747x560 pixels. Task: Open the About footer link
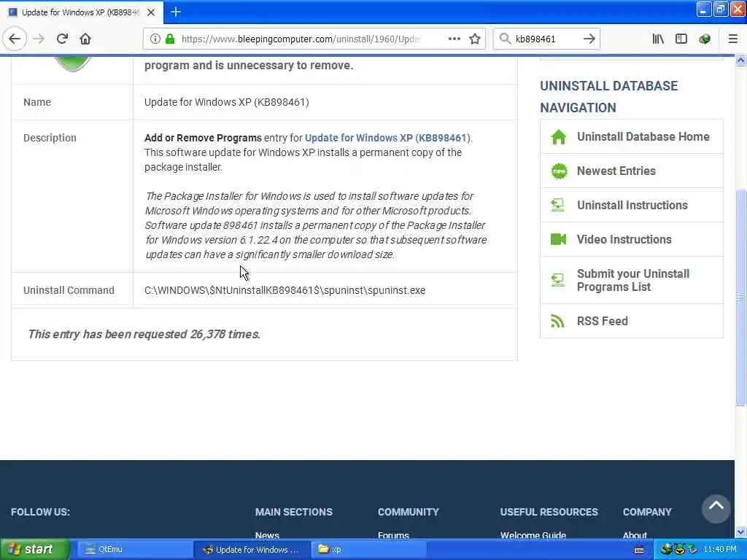[635, 534]
